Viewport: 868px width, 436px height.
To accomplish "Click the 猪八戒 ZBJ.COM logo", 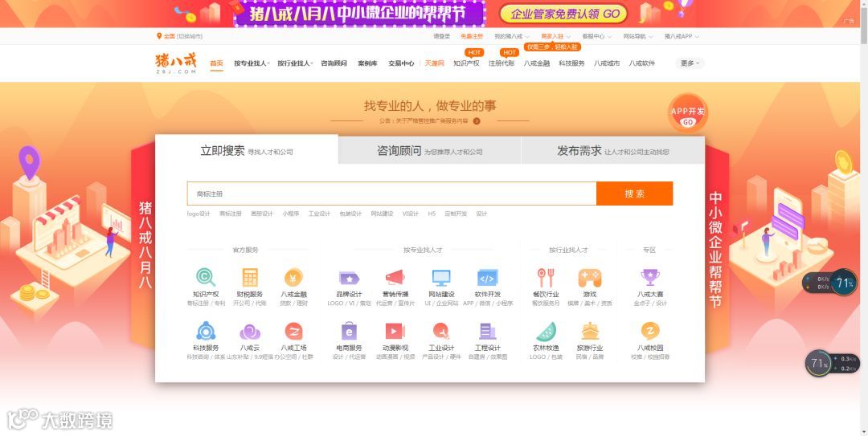I will [176, 63].
